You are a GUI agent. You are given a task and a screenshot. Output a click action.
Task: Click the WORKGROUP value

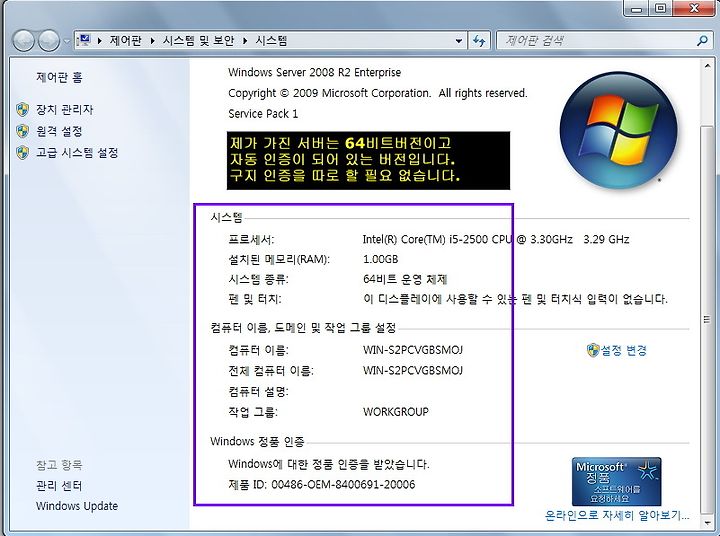point(396,412)
